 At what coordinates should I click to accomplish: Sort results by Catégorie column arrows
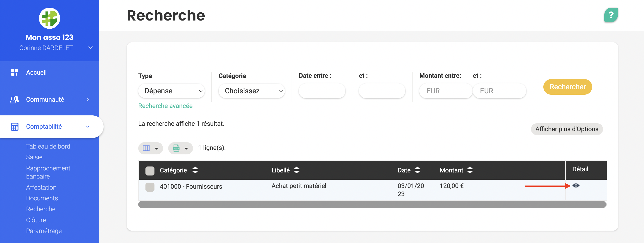[x=195, y=170]
